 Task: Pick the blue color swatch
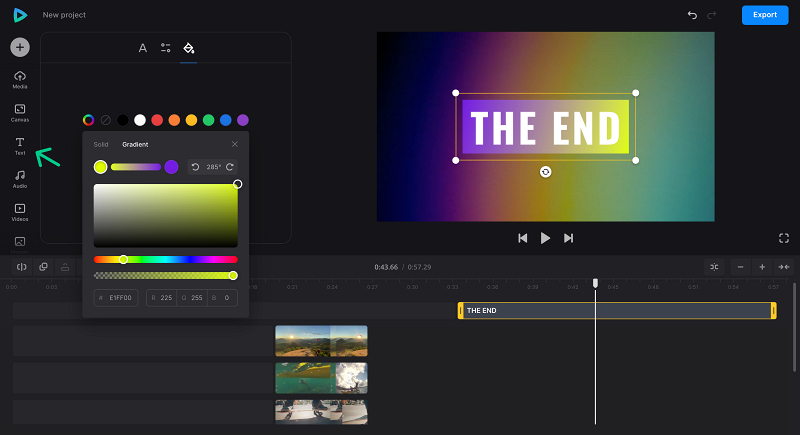(x=226, y=120)
